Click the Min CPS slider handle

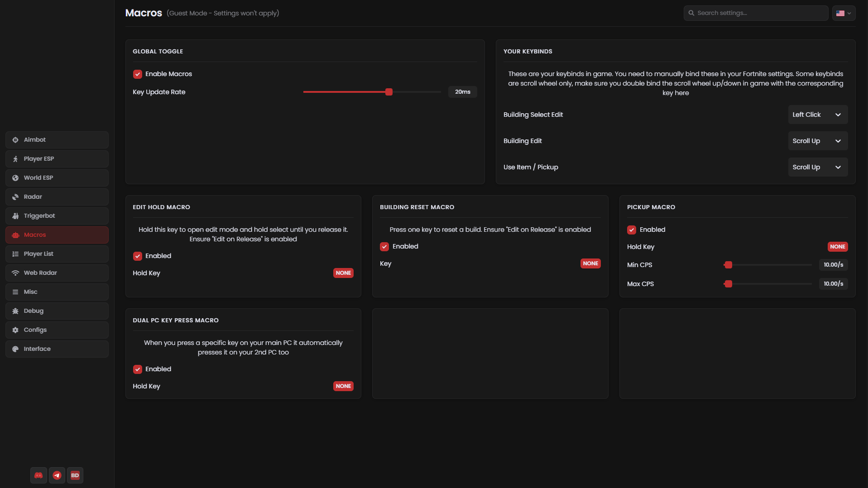click(728, 265)
